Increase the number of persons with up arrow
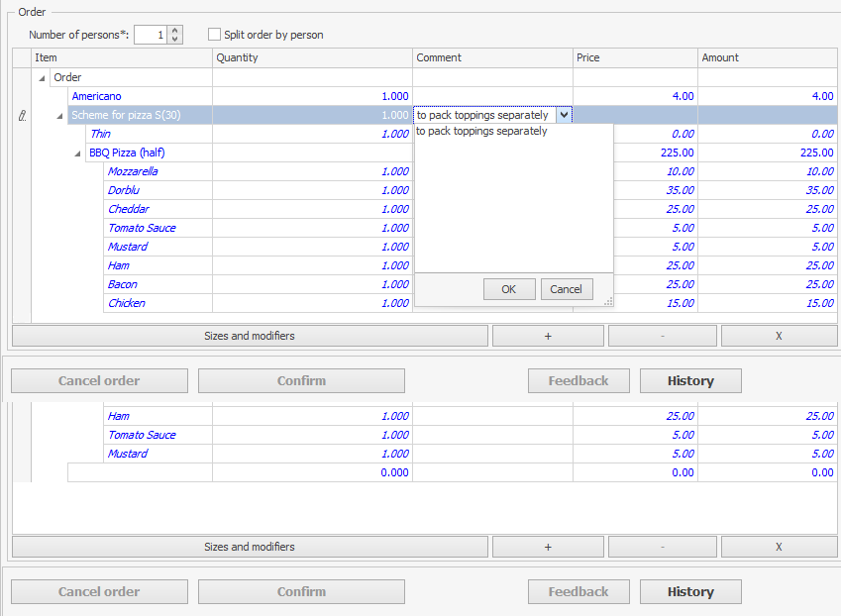The width and height of the screenshot is (841, 616). tap(175, 31)
